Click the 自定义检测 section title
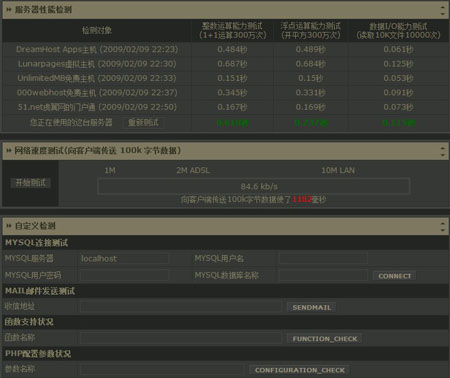 pyautogui.click(x=35, y=226)
